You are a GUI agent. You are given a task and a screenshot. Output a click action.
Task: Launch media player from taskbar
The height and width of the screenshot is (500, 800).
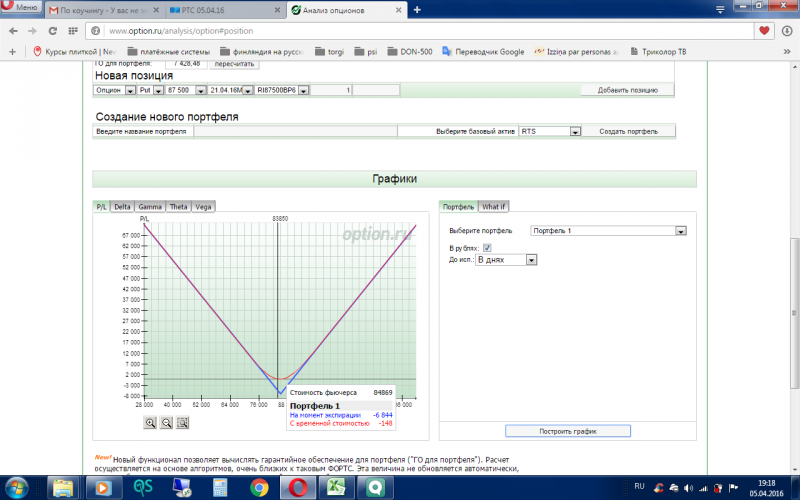click(102, 488)
